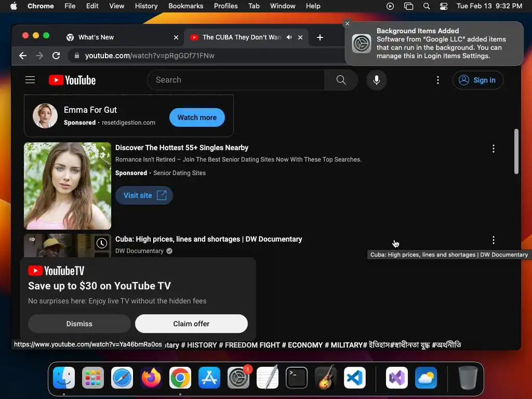Open Terminal from the Dock
This screenshot has width=532, height=399.
297,378
